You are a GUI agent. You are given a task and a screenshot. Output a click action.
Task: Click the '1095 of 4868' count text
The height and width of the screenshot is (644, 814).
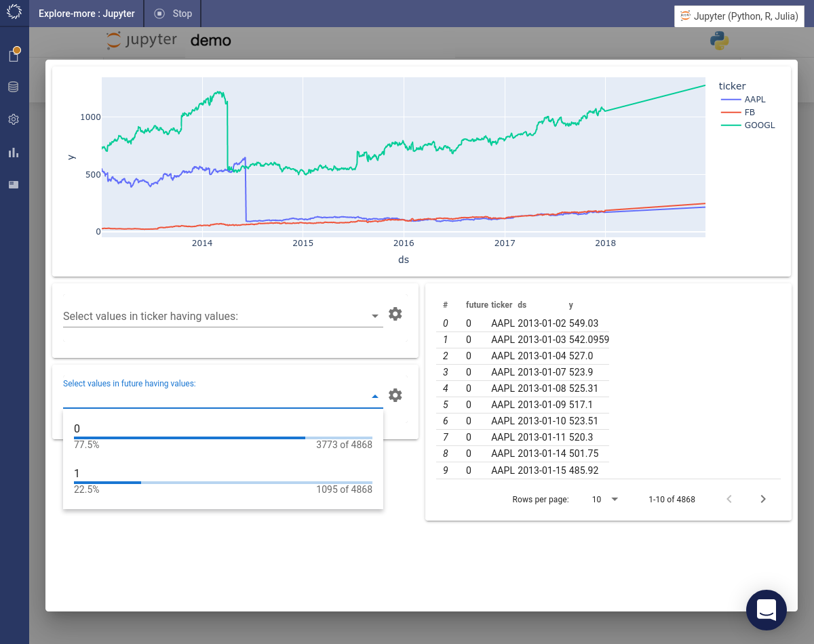coord(344,489)
